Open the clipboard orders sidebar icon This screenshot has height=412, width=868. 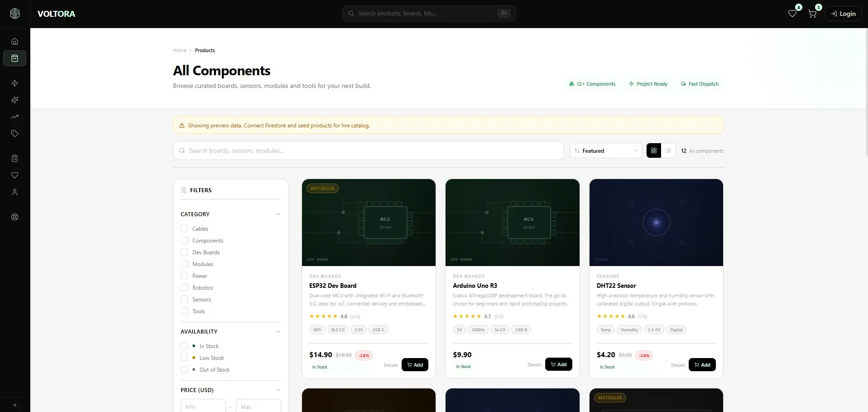pyautogui.click(x=15, y=158)
